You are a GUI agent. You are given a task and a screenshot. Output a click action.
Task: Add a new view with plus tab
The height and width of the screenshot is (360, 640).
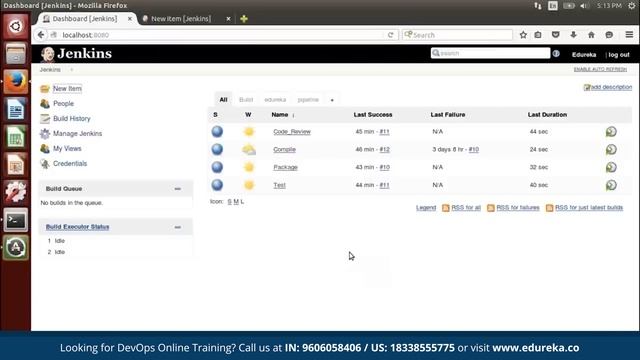(x=332, y=100)
